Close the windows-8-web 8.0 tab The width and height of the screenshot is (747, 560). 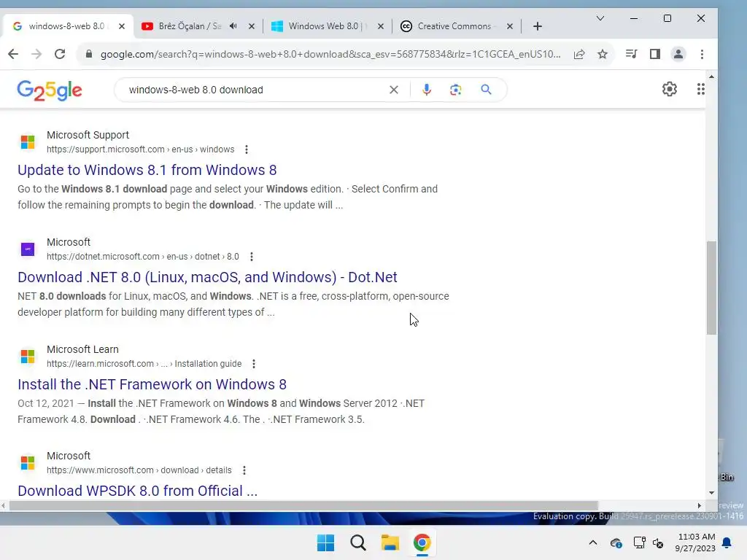pos(122,26)
